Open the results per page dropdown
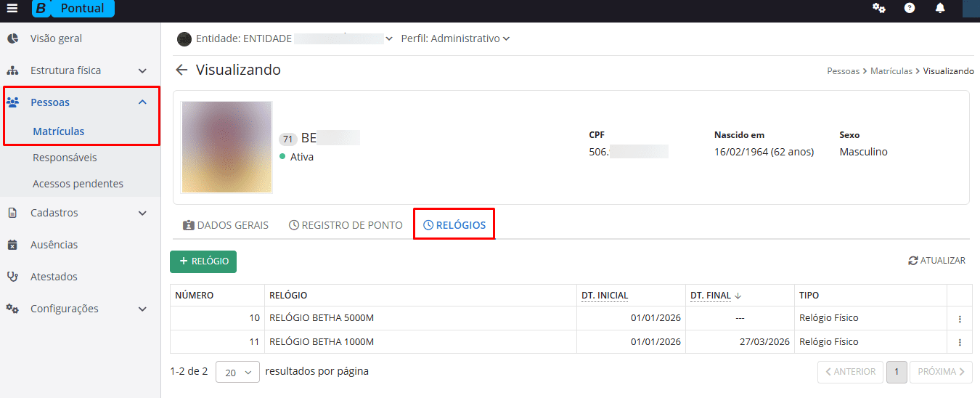This screenshot has height=398, width=980. point(237,372)
